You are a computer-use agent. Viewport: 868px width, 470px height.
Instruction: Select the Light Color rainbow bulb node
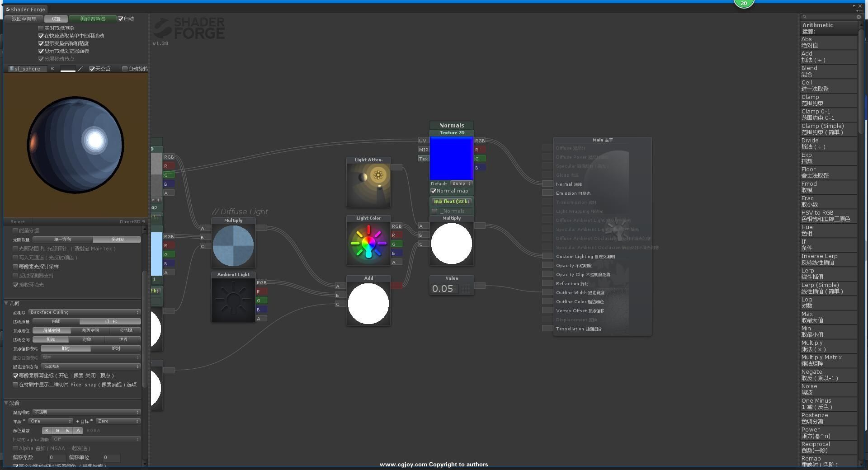[368, 244]
